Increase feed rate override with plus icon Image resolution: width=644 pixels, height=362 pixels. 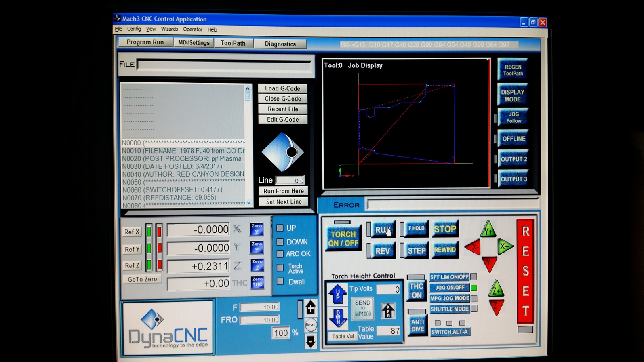point(310,308)
